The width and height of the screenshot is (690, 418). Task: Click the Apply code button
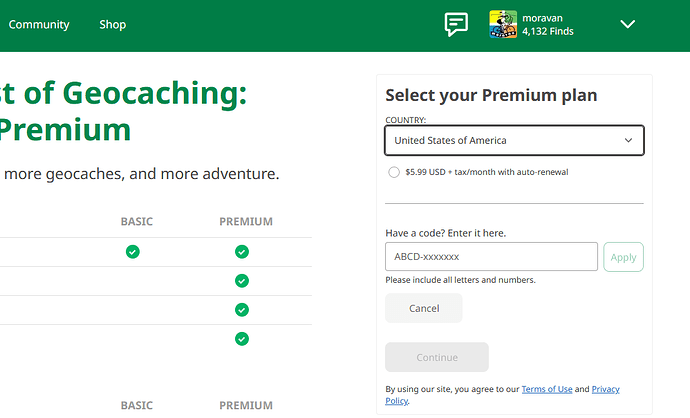point(623,257)
